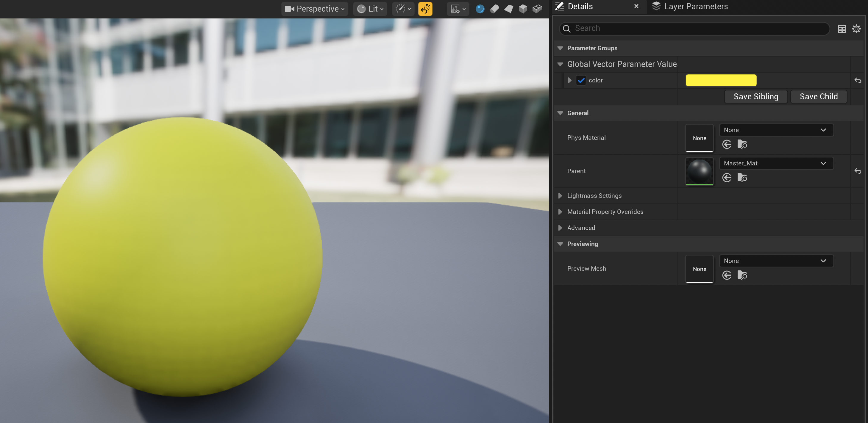Open the Perspective viewport dropdown
This screenshot has width=868, height=423.
(315, 9)
